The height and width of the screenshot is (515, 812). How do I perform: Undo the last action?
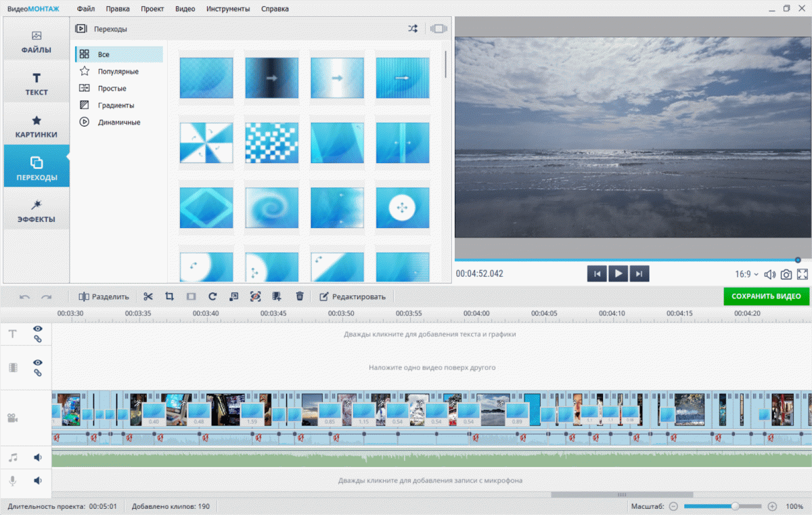(x=24, y=296)
